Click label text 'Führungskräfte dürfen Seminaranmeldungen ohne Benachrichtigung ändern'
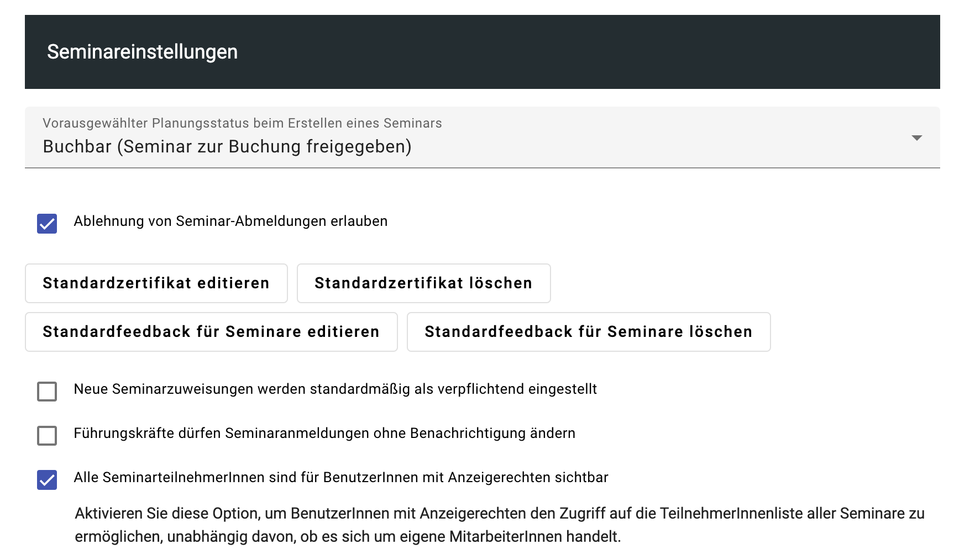Viewport: 975px width, 560px height. pyautogui.click(x=324, y=434)
